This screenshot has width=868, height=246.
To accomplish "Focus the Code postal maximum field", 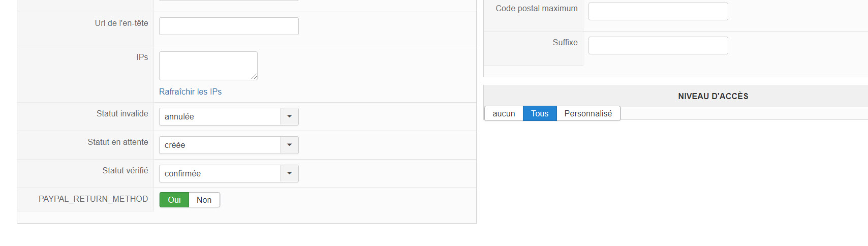I will coord(658,11).
